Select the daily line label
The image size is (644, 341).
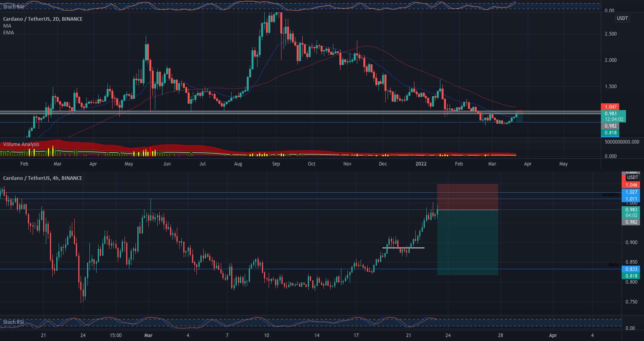613,265
